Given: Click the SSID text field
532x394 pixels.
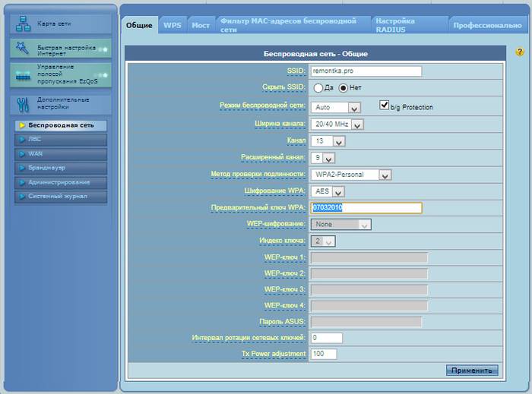Looking at the screenshot, I should tap(366, 71).
